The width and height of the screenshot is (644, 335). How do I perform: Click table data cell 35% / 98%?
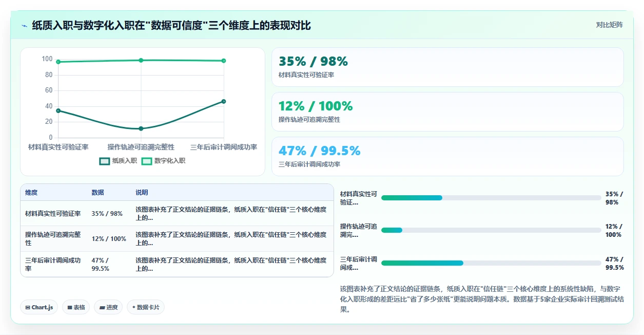click(107, 214)
